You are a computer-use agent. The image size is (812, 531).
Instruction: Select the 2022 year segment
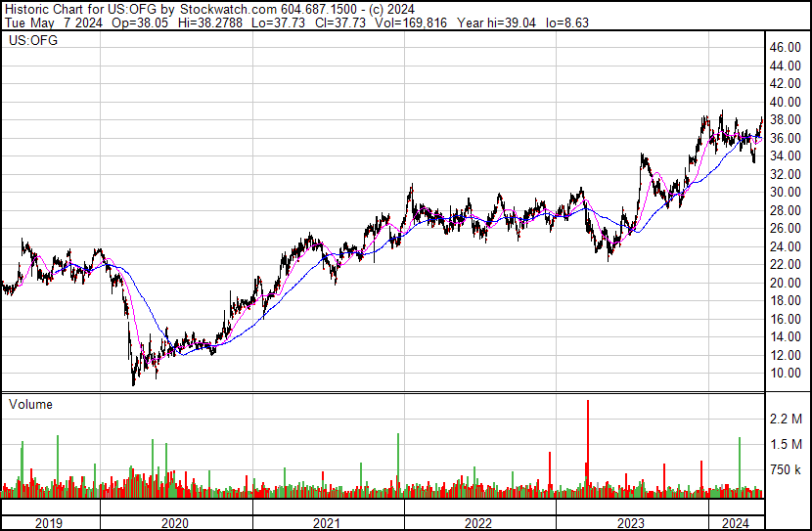[x=478, y=523]
